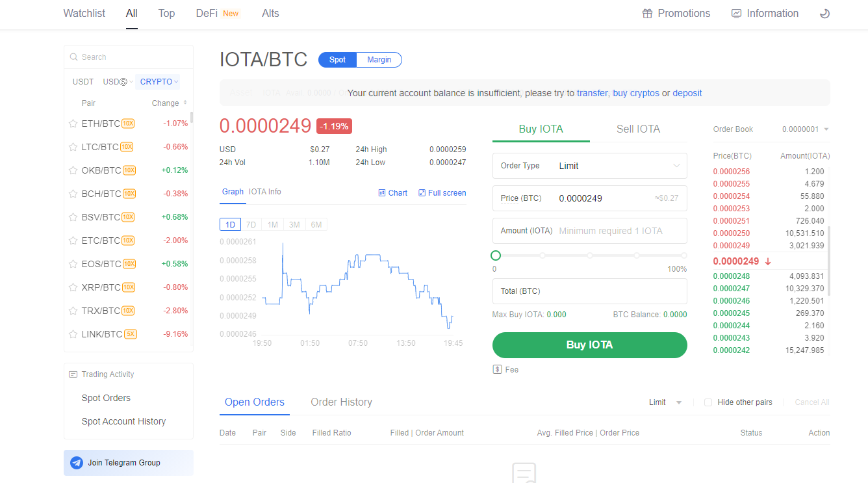Image resolution: width=868 pixels, height=483 pixels.
Task: Open the Order History tab
Action: click(341, 402)
